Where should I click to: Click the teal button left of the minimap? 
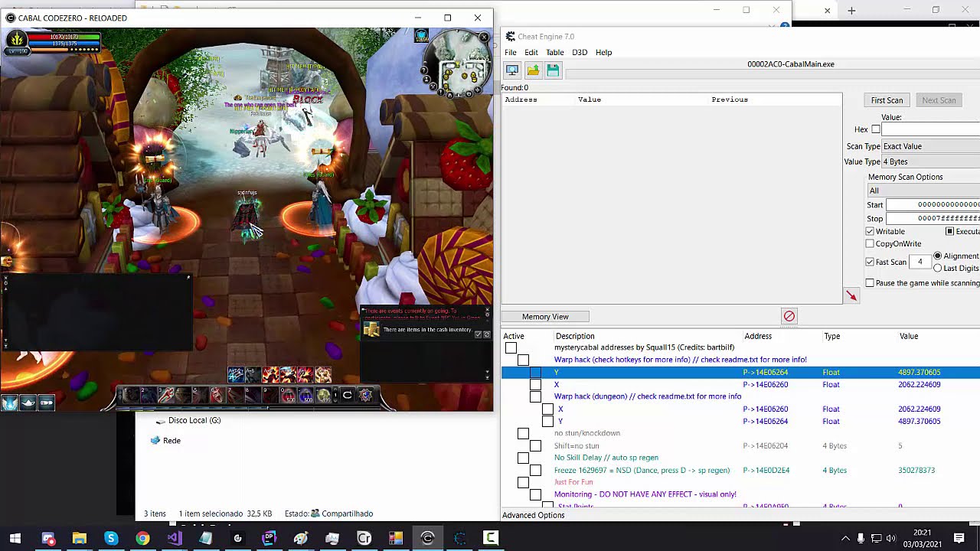[x=421, y=36]
